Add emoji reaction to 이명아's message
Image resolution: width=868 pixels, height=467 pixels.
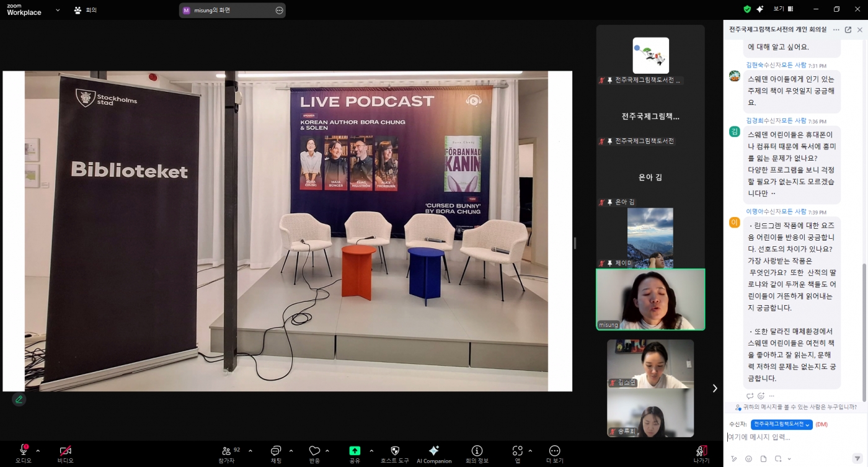761,396
